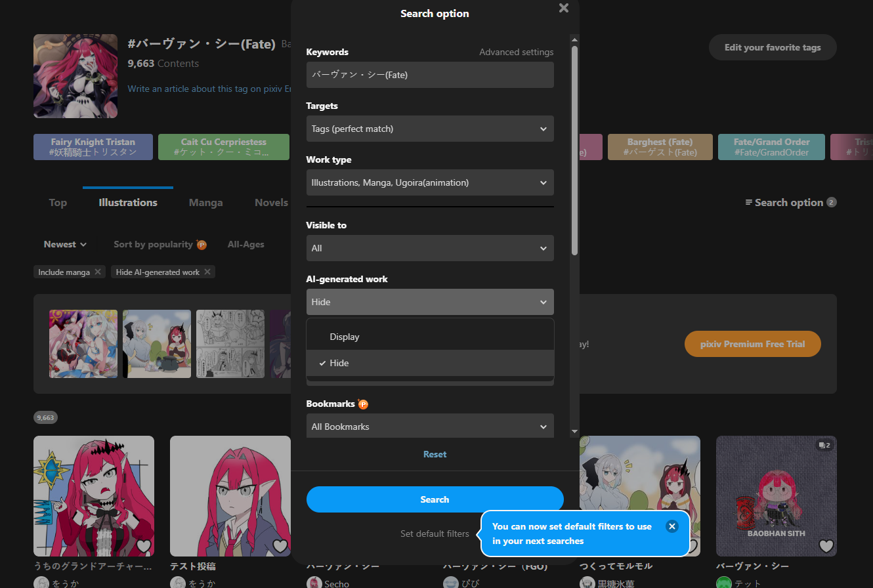This screenshot has width=873, height=588.
Task: Click Edit your favorite tags button
Action: pos(773,47)
